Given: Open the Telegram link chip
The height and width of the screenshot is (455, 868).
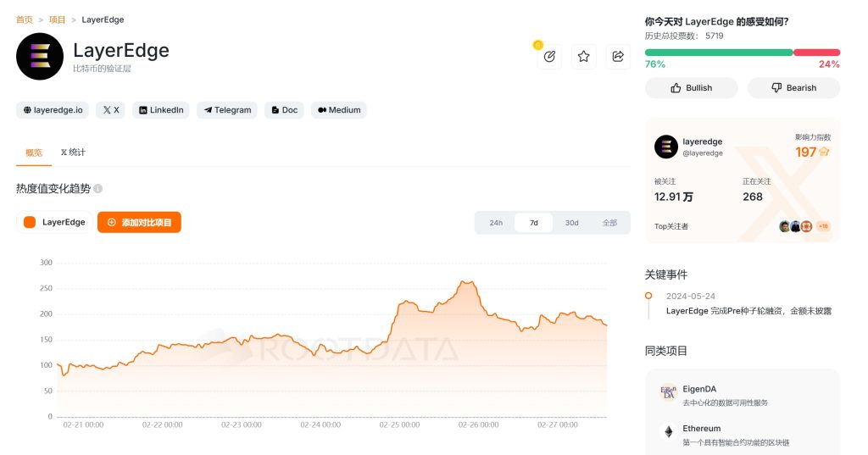Looking at the screenshot, I should point(227,110).
